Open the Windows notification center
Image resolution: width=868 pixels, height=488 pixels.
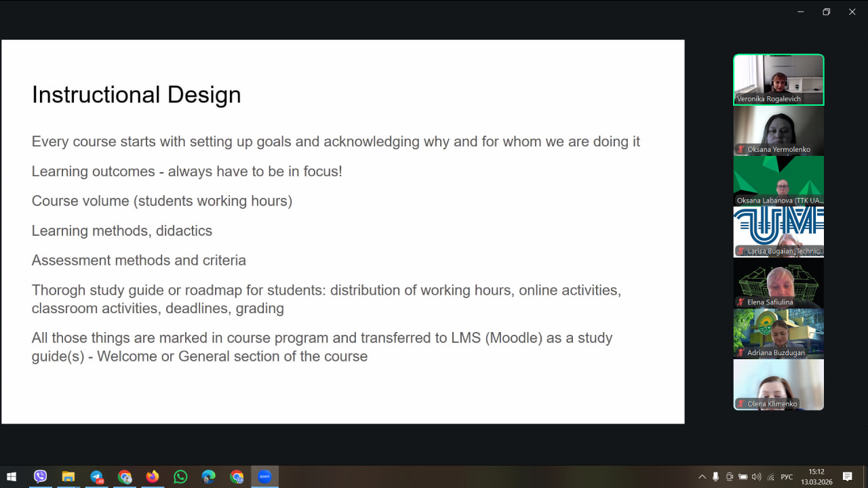click(847, 476)
